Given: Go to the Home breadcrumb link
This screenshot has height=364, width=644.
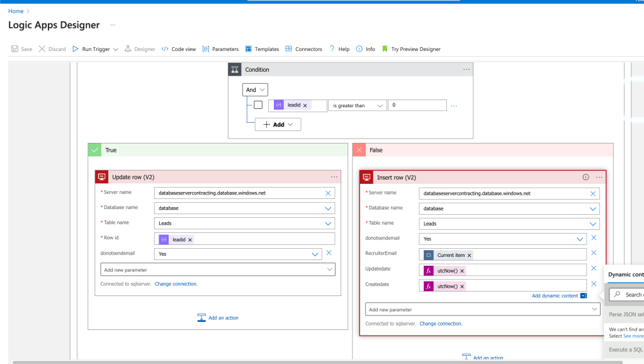Looking at the screenshot, I should coord(16,11).
